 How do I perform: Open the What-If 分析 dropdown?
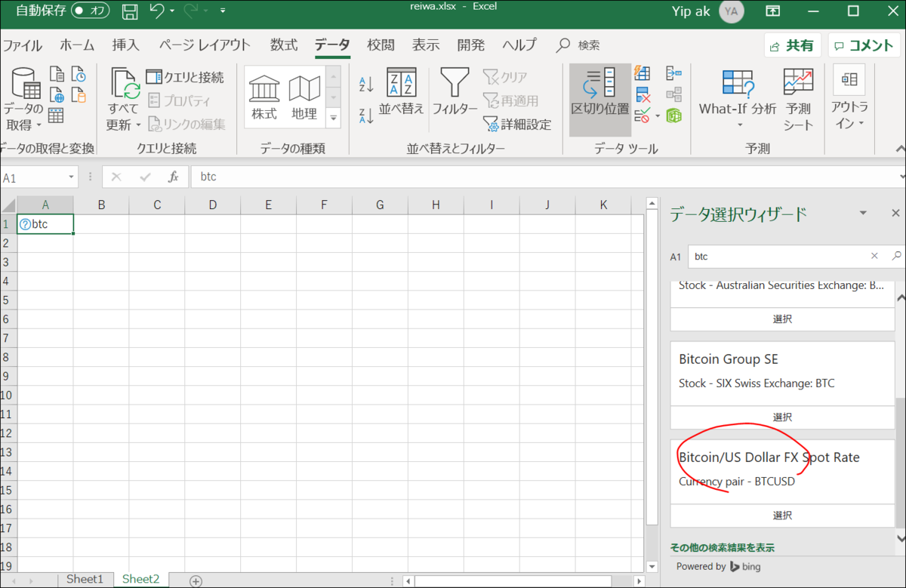coord(738,100)
